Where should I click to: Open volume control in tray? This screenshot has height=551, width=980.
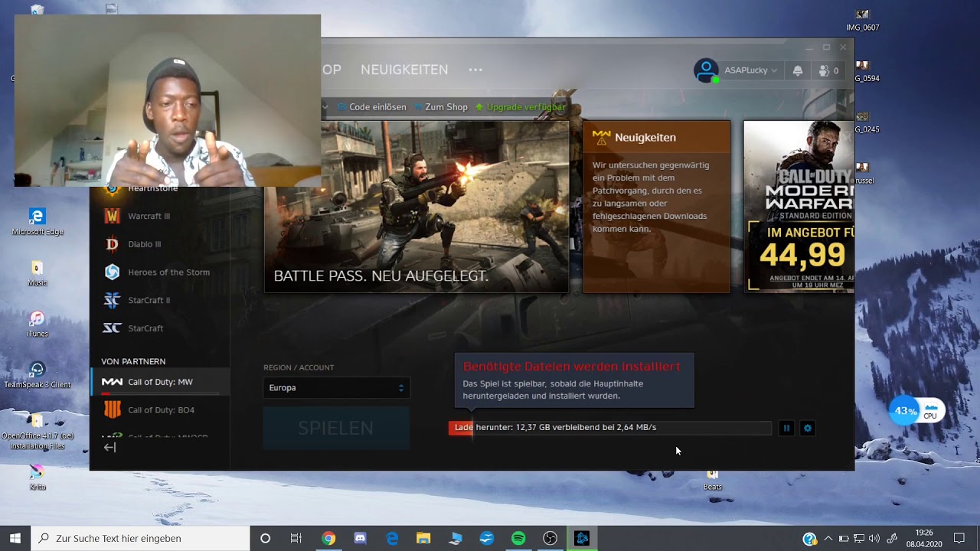point(874,539)
